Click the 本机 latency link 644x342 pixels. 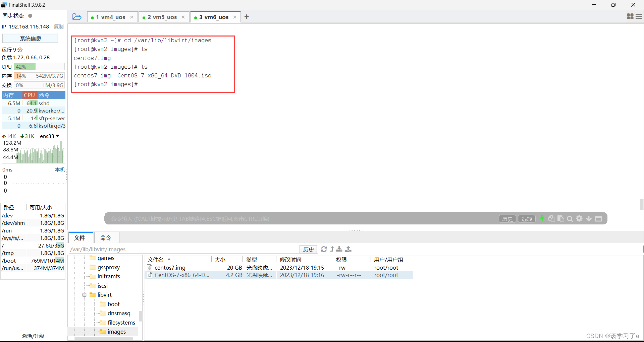60,170
